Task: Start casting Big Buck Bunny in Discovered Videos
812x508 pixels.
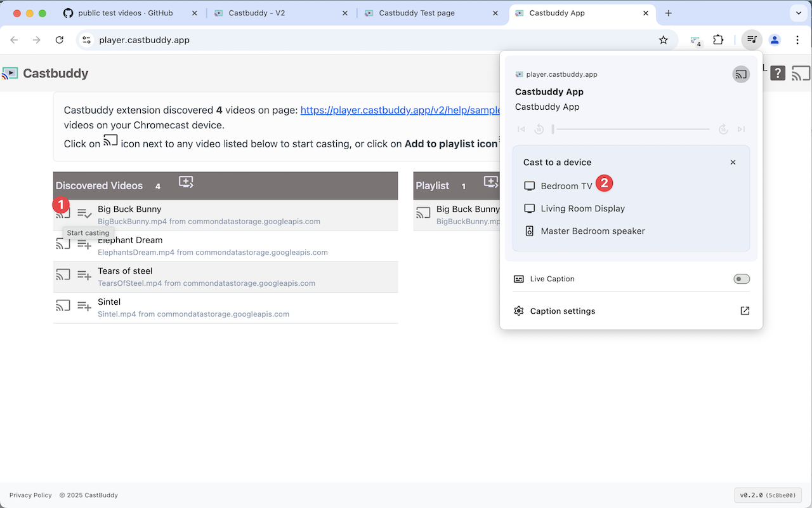Action: [63, 213]
